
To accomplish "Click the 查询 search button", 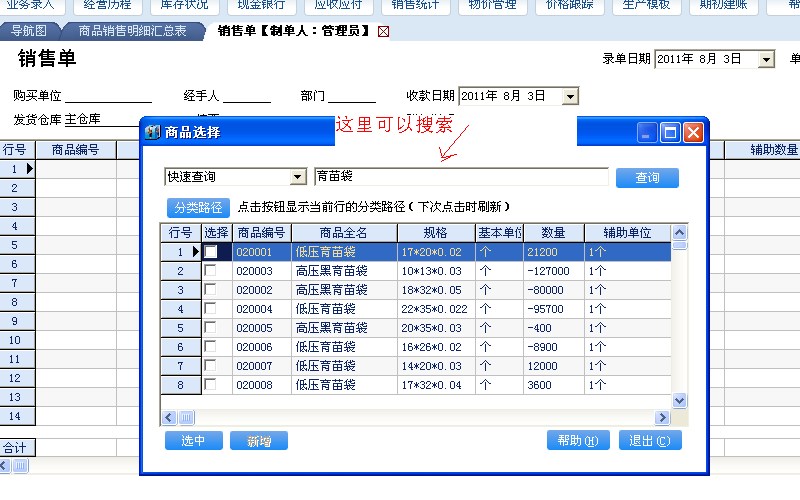I will click(x=647, y=178).
